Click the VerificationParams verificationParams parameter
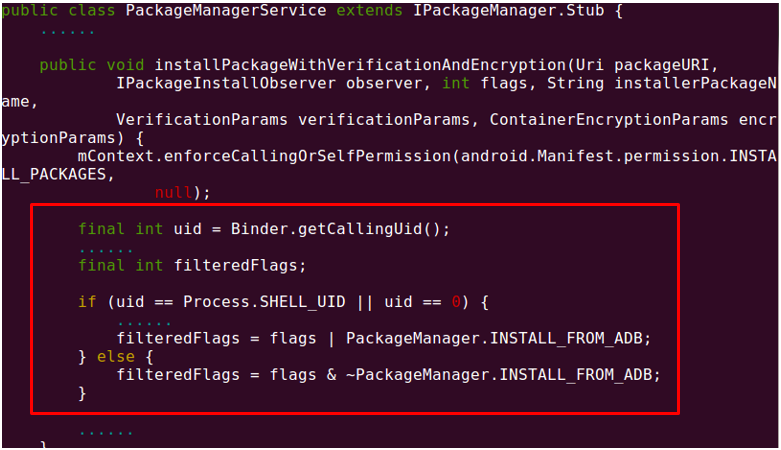The image size is (781, 450). [x=293, y=120]
